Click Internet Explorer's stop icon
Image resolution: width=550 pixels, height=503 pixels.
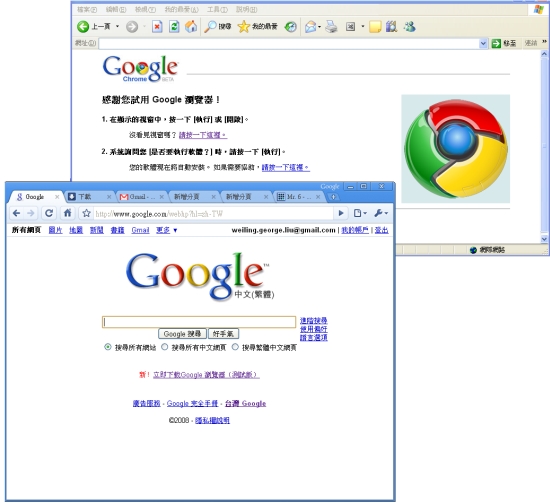[x=157, y=26]
